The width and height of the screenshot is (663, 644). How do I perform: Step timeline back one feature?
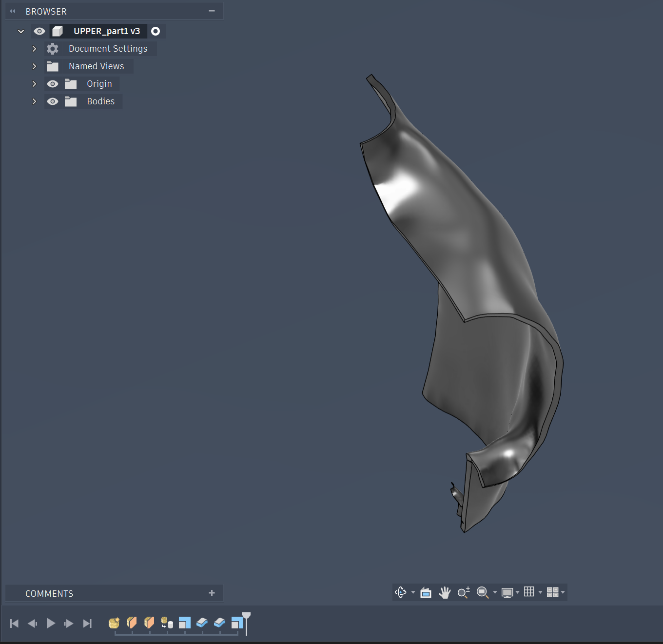[32, 623]
